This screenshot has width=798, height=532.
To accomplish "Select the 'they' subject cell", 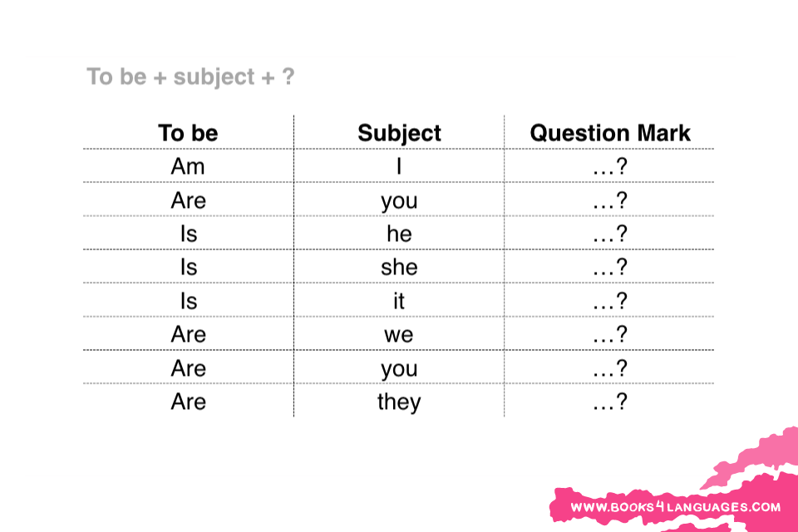I will point(399,402).
